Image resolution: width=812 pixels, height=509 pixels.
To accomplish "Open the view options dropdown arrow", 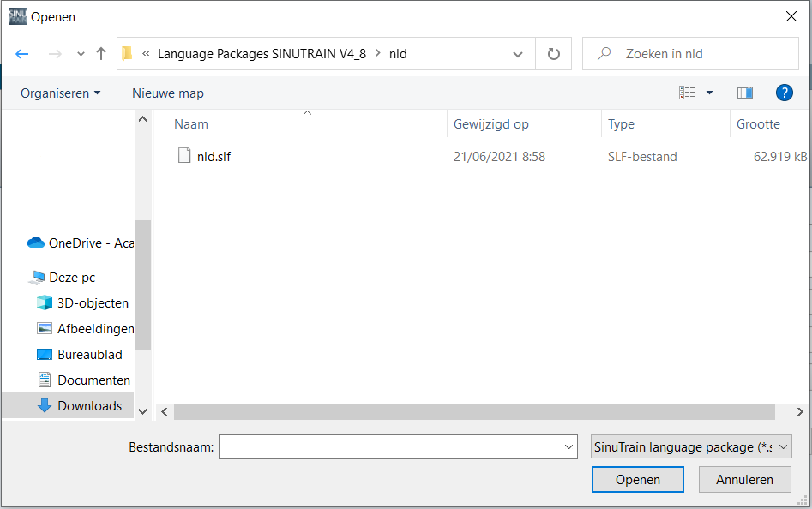I will [709, 93].
